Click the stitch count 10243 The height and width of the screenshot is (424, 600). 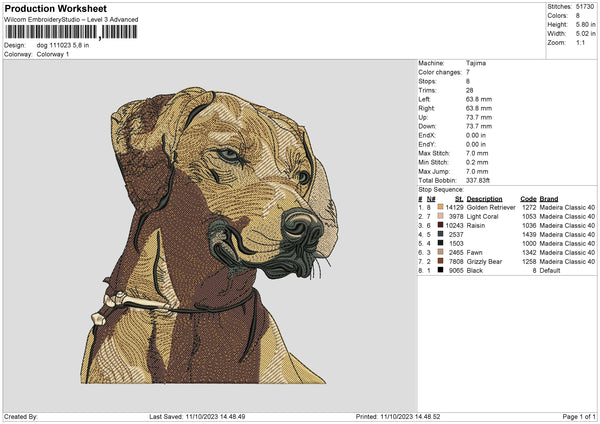click(x=455, y=225)
